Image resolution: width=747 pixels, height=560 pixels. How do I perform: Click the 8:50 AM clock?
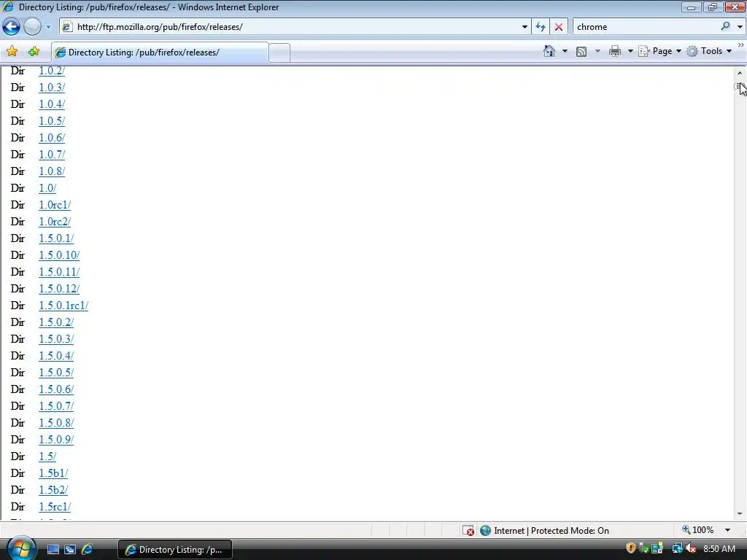click(719, 549)
